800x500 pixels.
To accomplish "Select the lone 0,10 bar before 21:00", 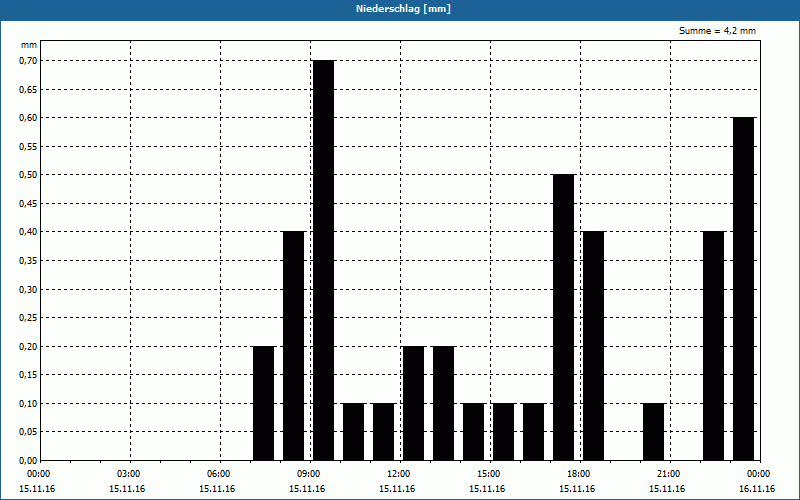I will (654, 432).
